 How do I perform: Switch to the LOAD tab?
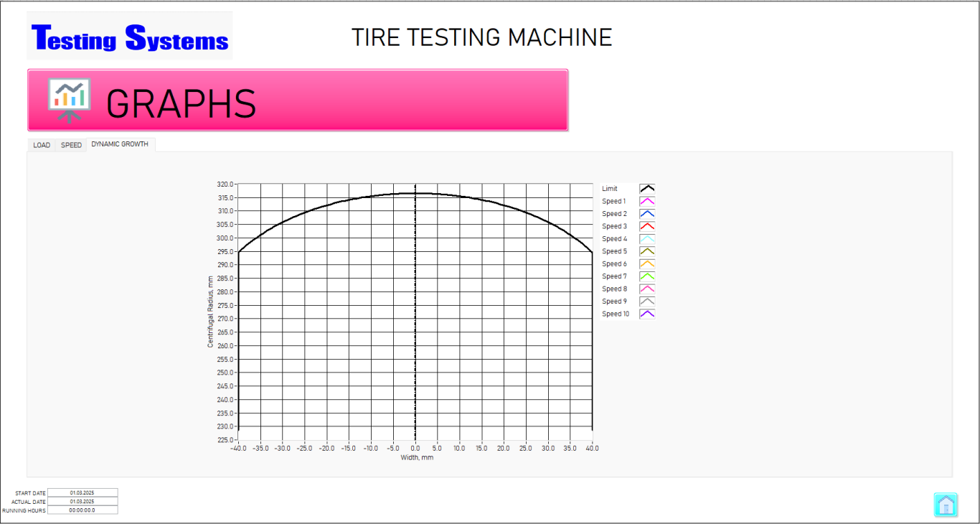point(42,145)
